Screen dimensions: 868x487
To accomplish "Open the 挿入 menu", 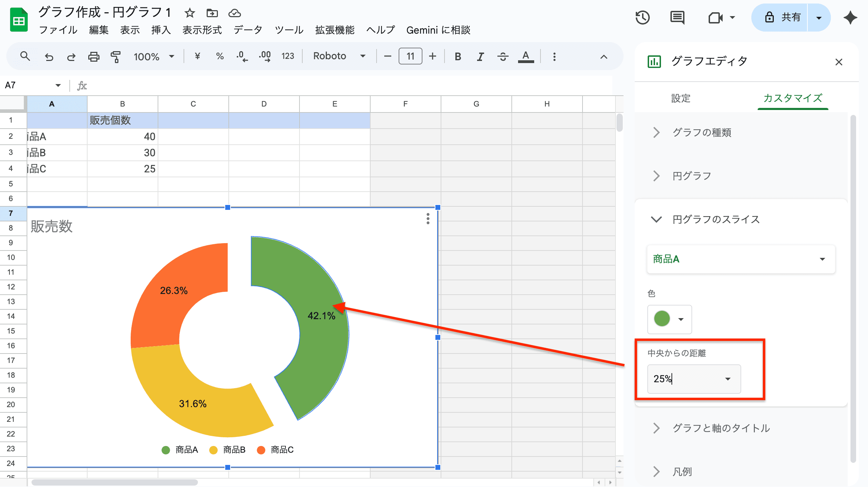I will tap(161, 30).
